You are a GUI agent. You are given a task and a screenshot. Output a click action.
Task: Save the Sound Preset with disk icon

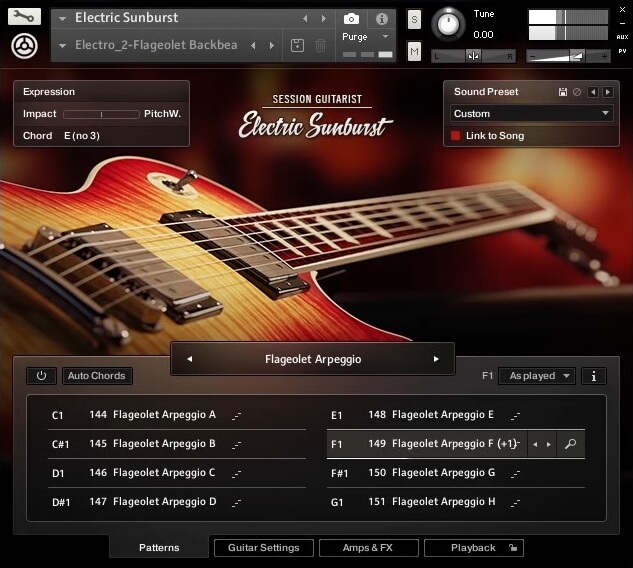[x=563, y=92]
